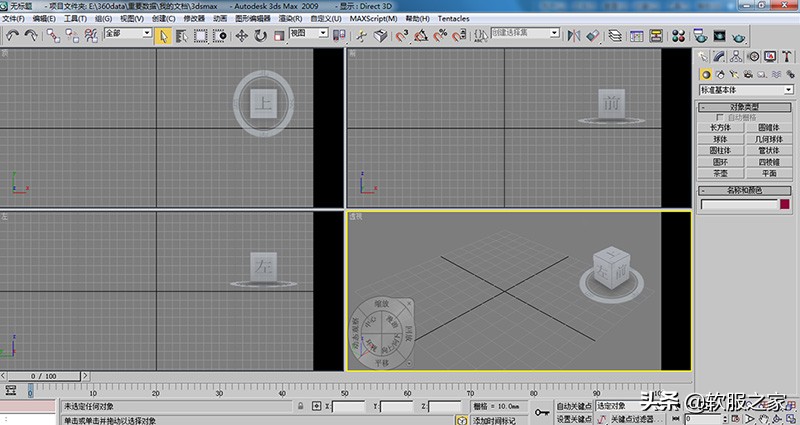This screenshot has height=425, width=800.
Task: Click the Quick Render teapot icon
Action: coord(740,35)
